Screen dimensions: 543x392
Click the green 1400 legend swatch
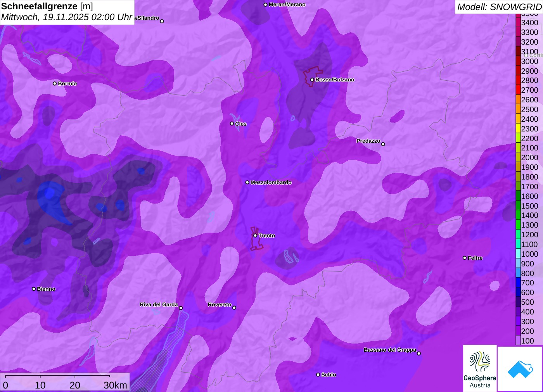(518, 215)
